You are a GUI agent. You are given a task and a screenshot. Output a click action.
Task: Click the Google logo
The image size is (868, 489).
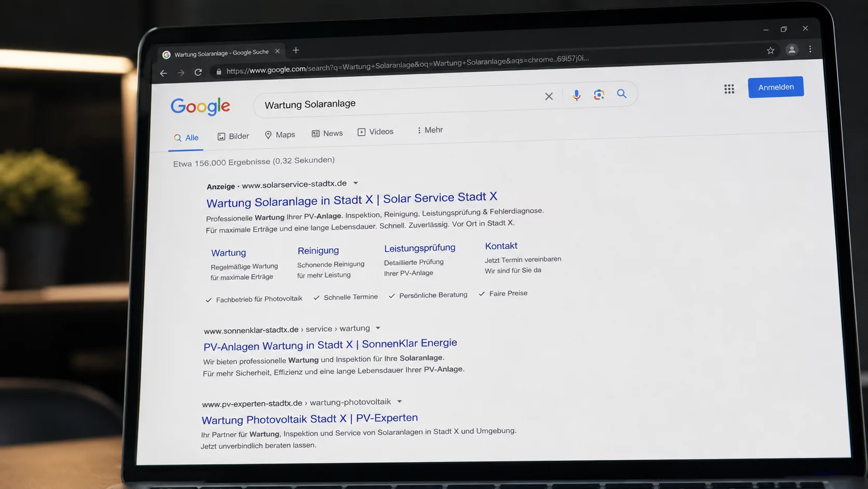point(200,106)
